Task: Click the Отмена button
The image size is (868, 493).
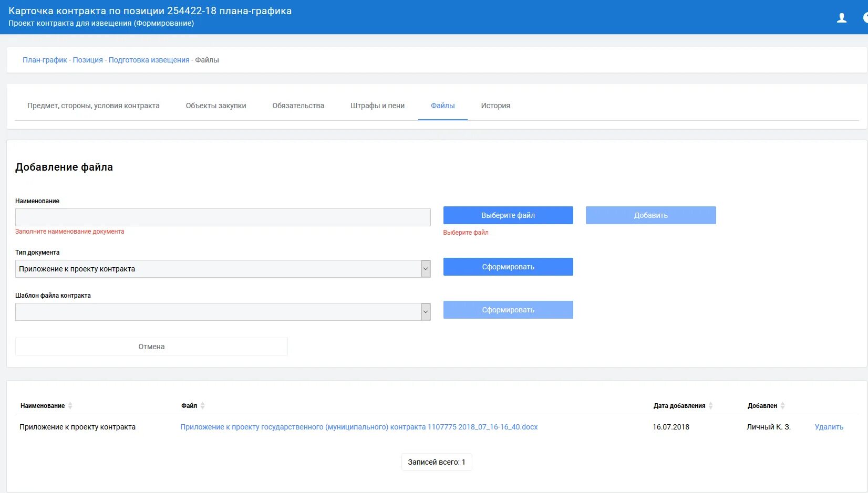Action: [x=151, y=347]
